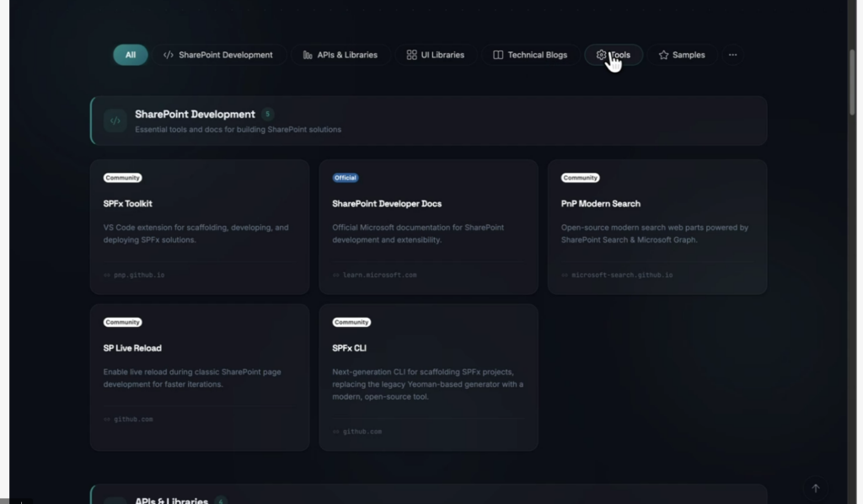Image resolution: width=863 pixels, height=504 pixels.
Task: Open the PnP Modern Search card
Action: click(657, 228)
